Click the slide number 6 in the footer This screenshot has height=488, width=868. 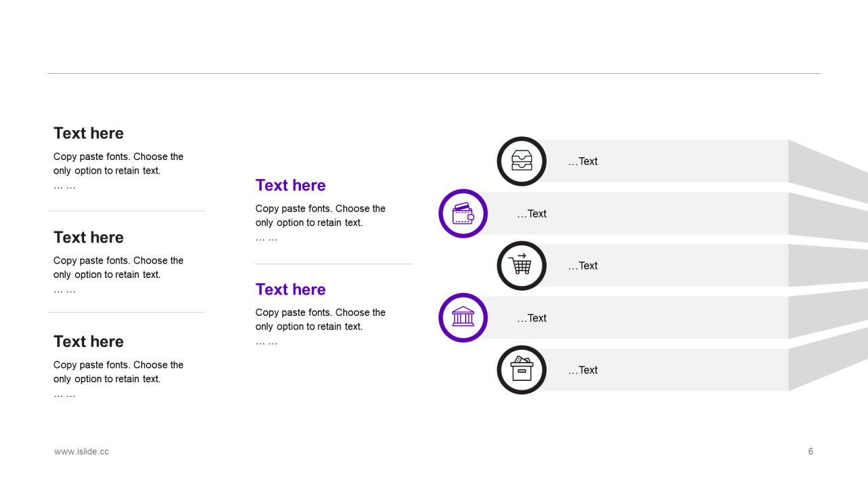point(810,451)
